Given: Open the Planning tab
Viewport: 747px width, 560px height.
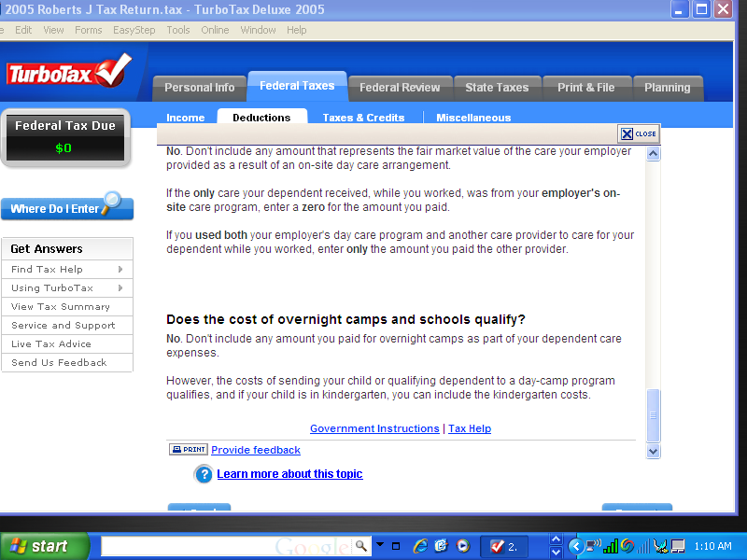Looking at the screenshot, I should click(x=667, y=88).
